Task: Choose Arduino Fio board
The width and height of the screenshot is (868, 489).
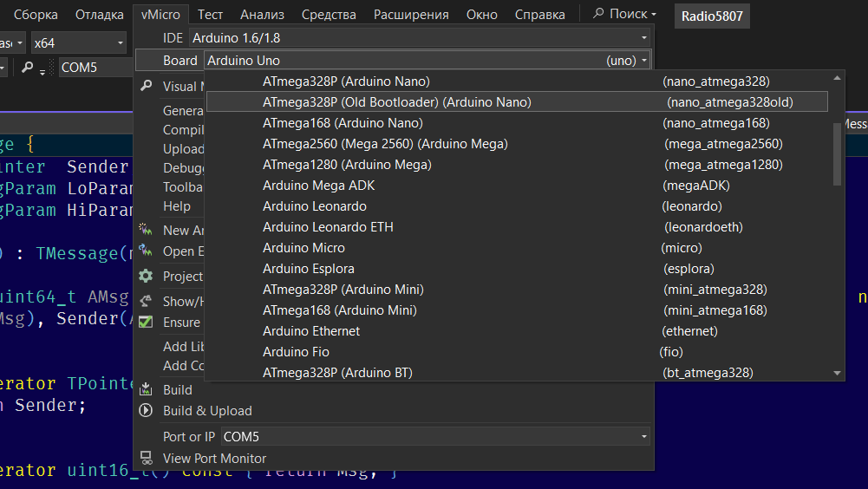Action: point(517,352)
